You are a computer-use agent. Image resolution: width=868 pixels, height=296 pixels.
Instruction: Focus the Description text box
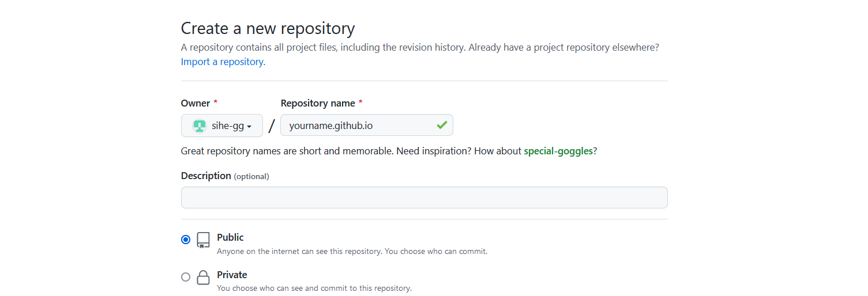click(x=424, y=198)
